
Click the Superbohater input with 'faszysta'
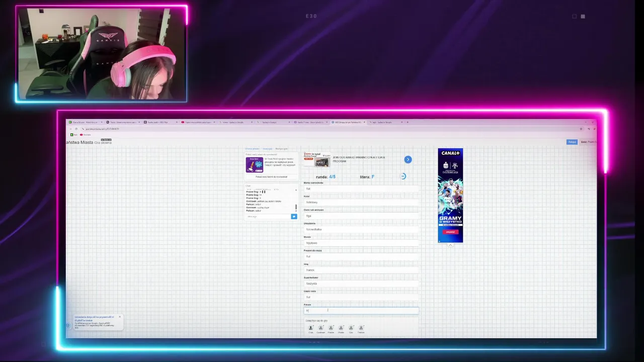pos(361,284)
